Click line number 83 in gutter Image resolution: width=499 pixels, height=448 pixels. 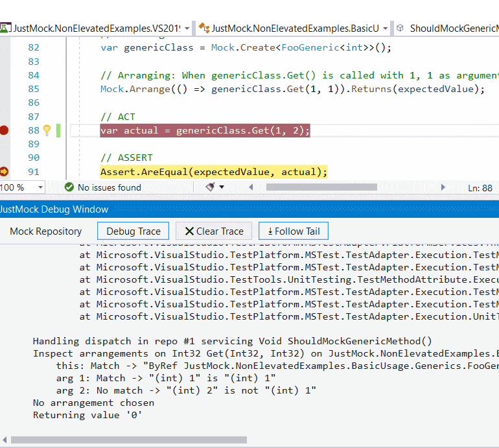click(34, 62)
